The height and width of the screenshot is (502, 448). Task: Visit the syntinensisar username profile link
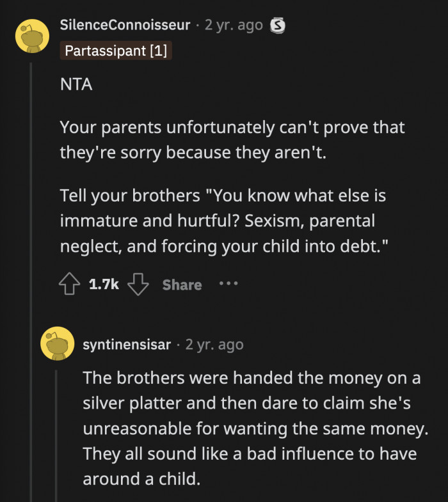[x=127, y=345]
